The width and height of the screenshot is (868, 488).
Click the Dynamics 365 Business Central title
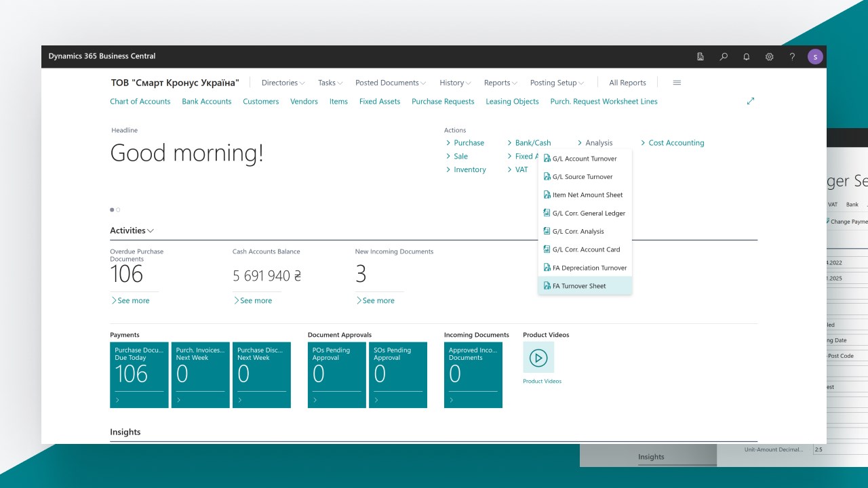102,56
